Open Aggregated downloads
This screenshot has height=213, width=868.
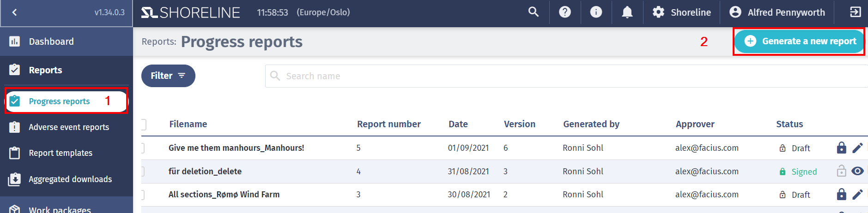(67, 179)
